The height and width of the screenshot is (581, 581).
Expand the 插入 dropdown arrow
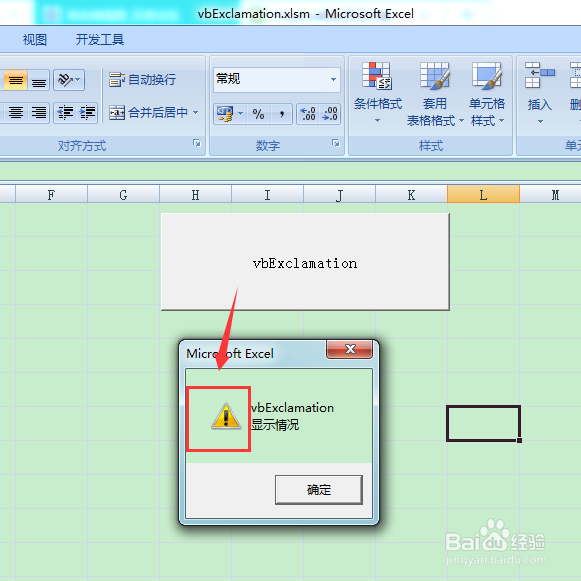coord(540,122)
